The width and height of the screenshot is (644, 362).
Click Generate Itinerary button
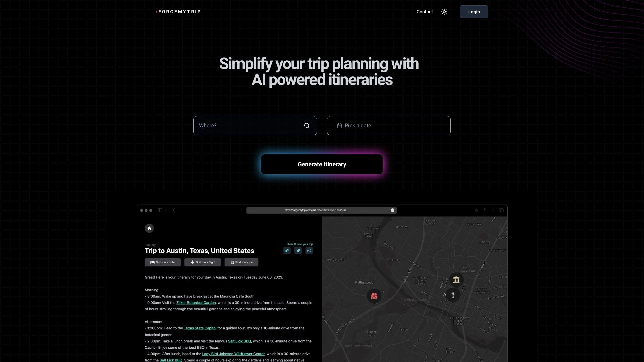pos(322,164)
